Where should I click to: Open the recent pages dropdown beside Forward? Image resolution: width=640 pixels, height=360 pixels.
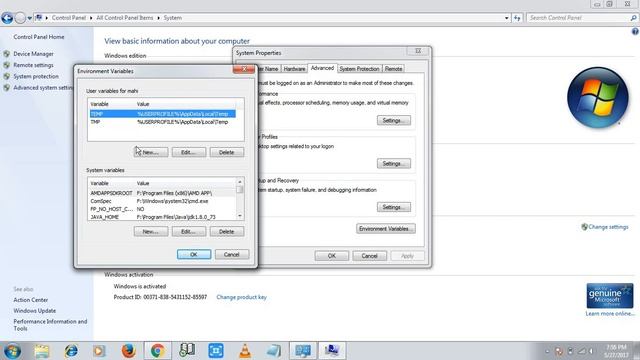pos(29,18)
